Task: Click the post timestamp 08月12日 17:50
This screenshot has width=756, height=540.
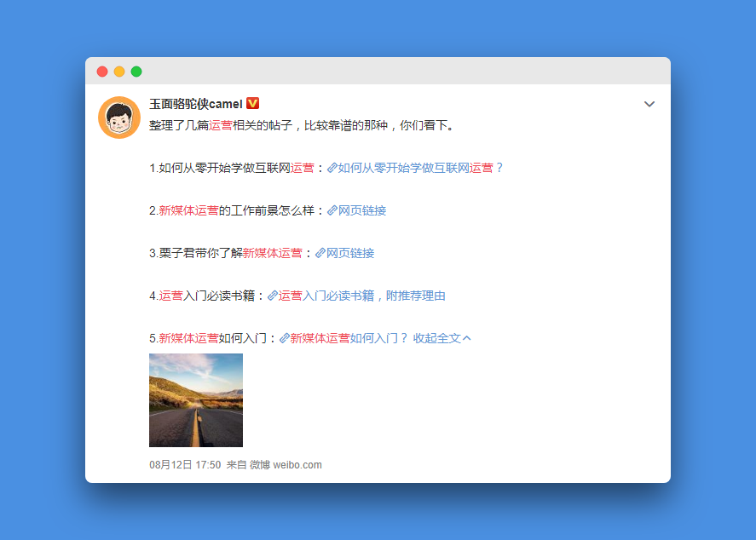Action: pyautogui.click(x=185, y=465)
